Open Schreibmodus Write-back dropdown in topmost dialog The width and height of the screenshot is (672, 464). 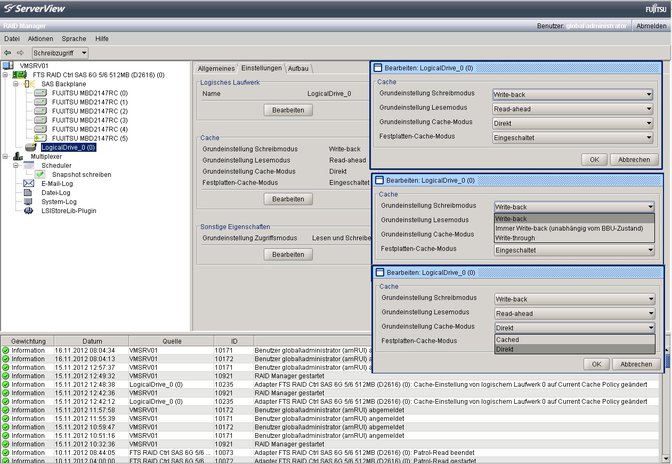tap(572, 94)
